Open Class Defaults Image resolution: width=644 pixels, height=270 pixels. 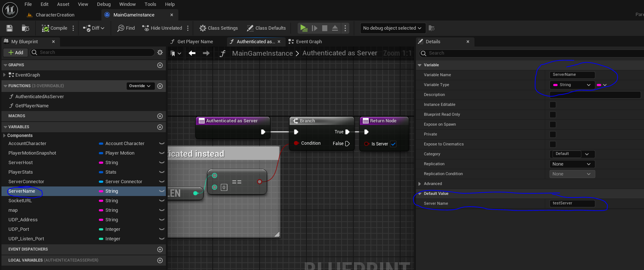click(x=266, y=28)
